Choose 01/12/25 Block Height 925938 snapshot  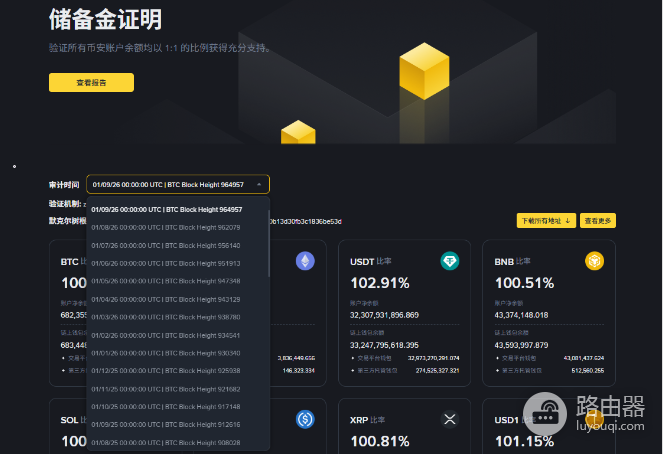coord(166,371)
